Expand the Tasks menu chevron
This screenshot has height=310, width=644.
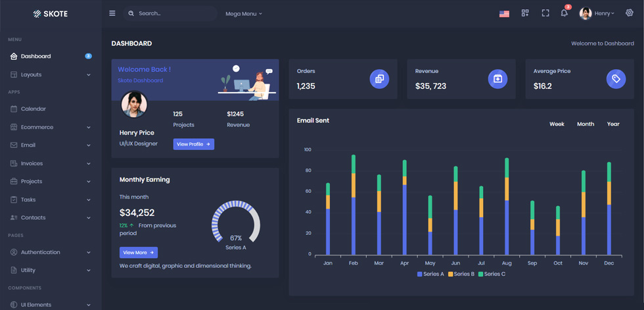[89, 200]
